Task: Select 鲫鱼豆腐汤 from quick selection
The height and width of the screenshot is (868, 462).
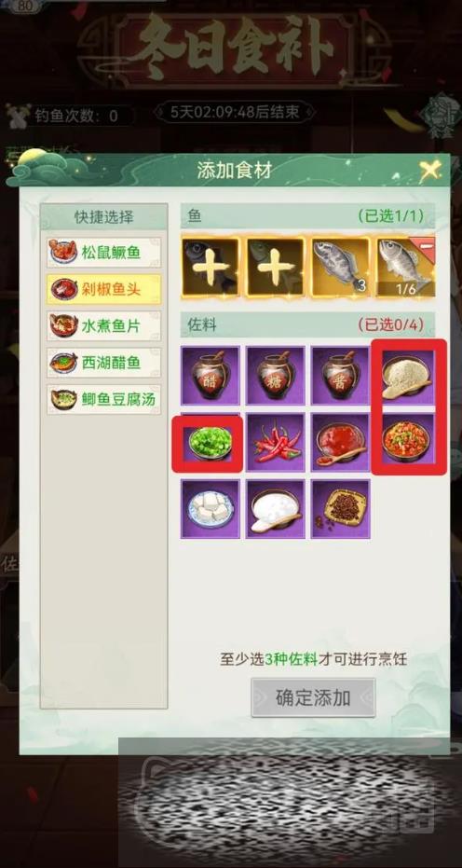Action: click(104, 399)
